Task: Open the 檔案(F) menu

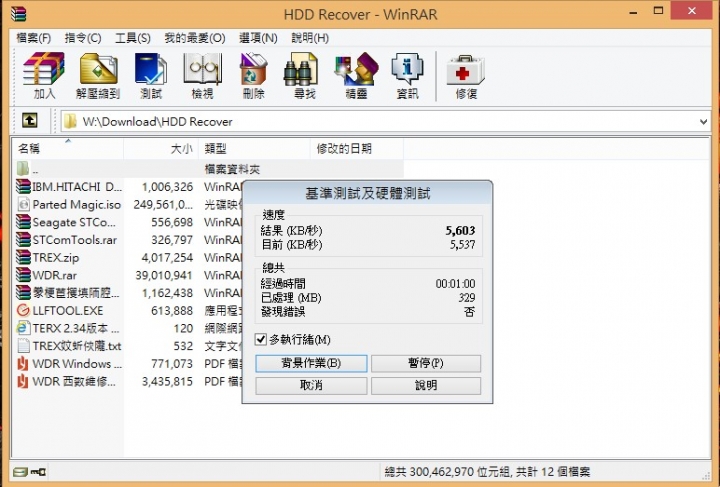Action: click(x=34, y=38)
